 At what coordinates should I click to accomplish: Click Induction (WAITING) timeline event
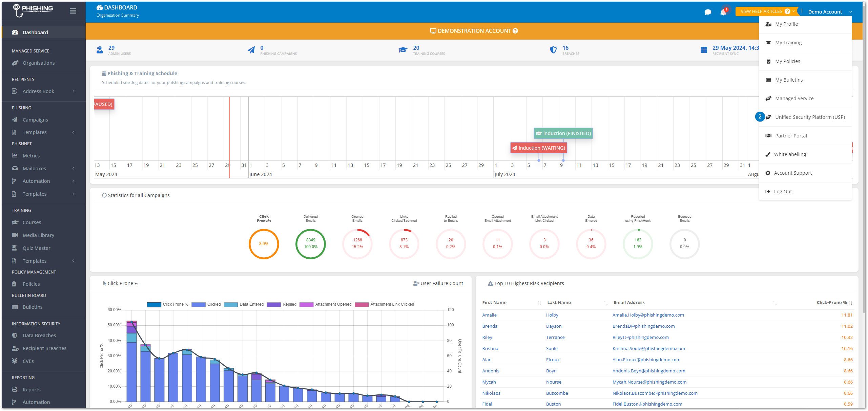coord(538,148)
